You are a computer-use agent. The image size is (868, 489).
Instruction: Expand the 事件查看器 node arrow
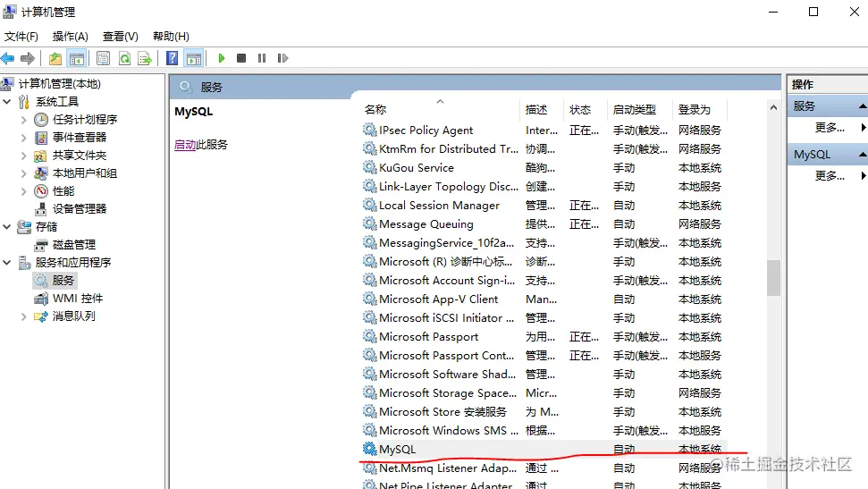pyautogui.click(x=24, y=138)
